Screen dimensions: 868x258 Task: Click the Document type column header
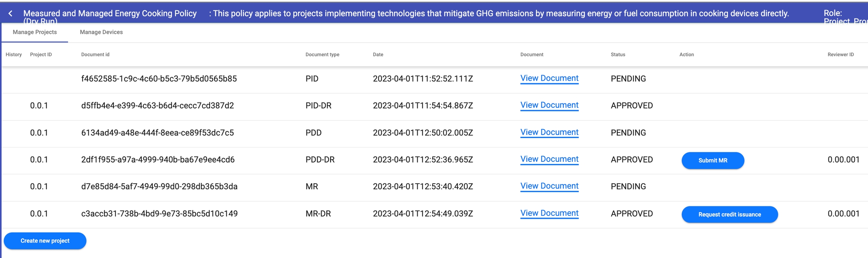[x=322, y=55]
